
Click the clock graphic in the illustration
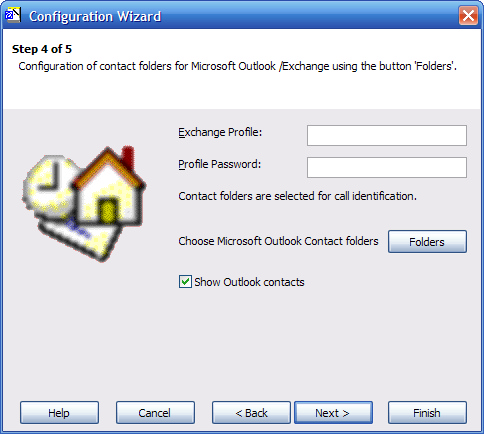tap(49, 185)
